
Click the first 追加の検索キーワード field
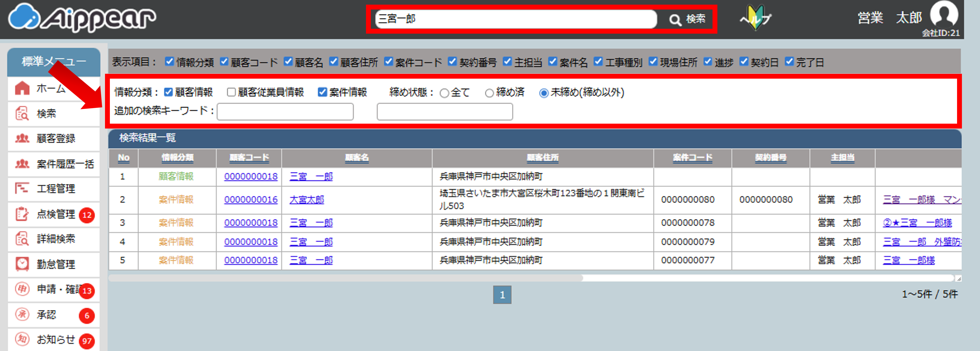coord(285,112)
